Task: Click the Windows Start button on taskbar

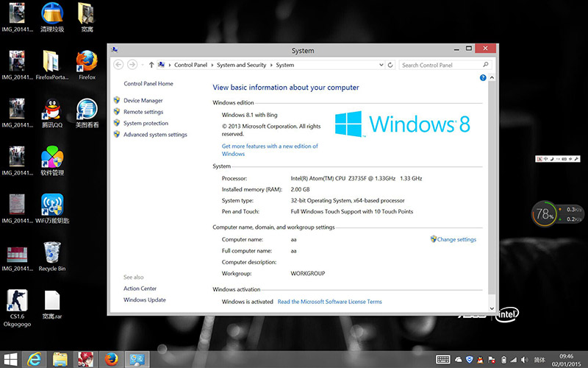Action: click(10, 359)
